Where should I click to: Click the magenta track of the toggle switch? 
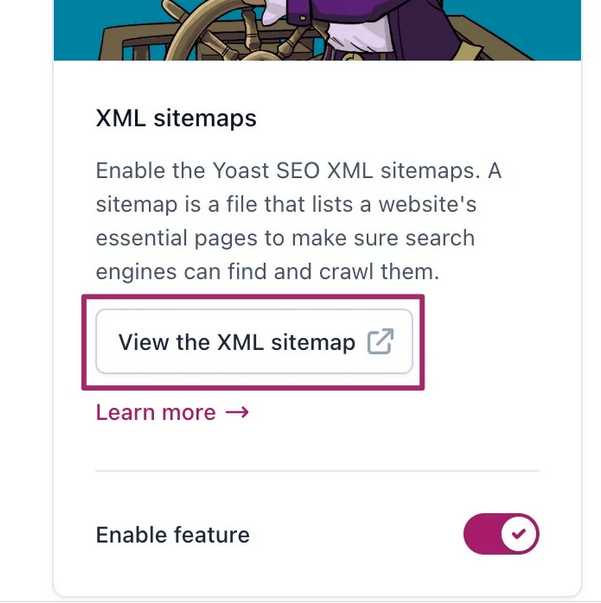click(x=480, y=535)
